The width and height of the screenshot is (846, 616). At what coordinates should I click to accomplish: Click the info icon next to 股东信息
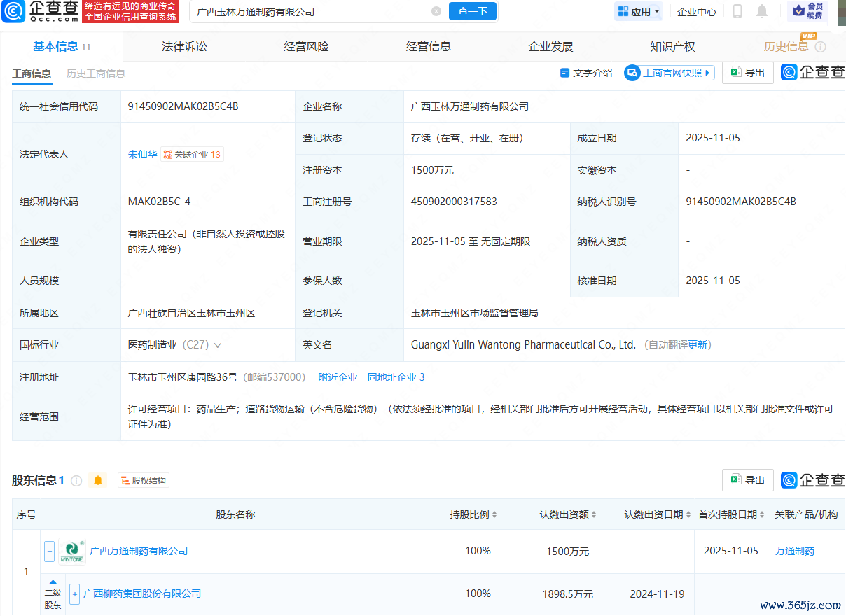click(76, 480)
